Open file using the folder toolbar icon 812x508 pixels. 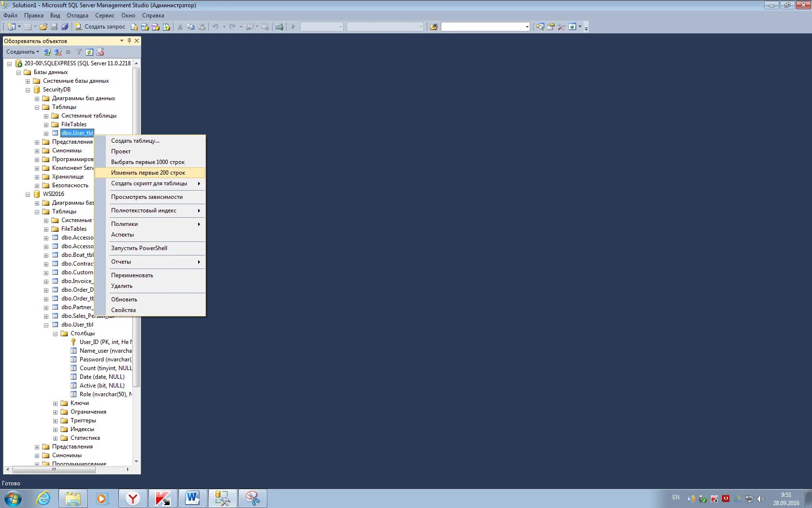pyautogui.click(x=43, y=27)
